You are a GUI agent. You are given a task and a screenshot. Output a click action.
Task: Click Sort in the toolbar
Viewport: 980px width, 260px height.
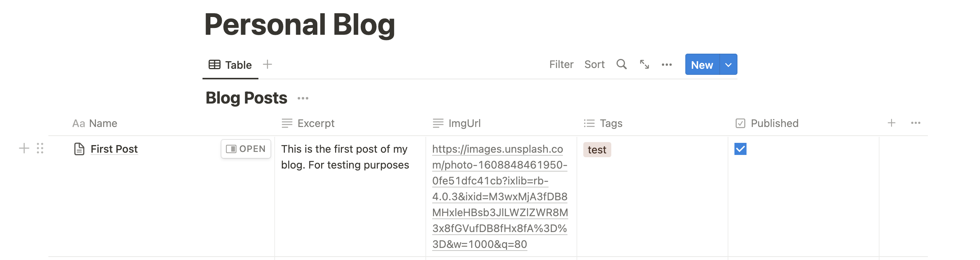594,64
